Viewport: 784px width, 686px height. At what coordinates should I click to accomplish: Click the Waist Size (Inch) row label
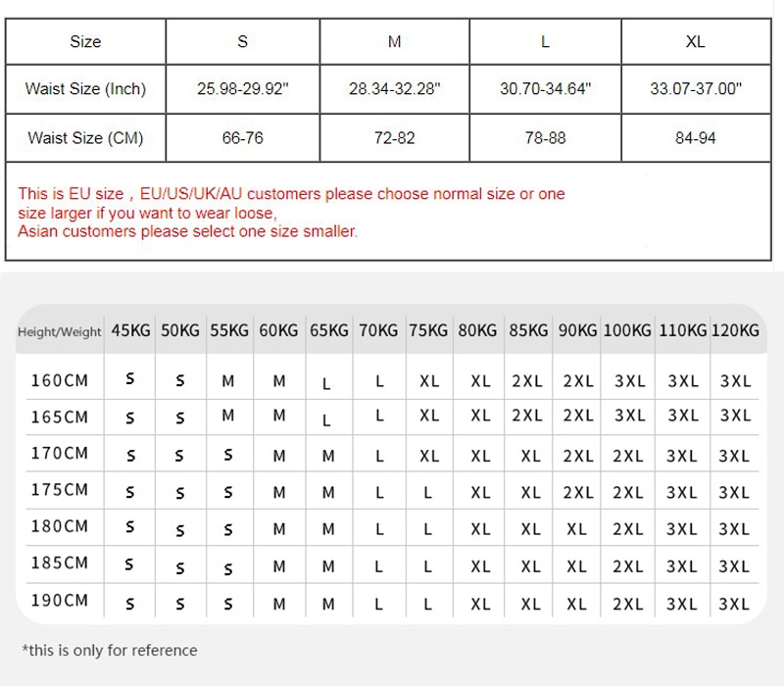click(x=85, y=89)
